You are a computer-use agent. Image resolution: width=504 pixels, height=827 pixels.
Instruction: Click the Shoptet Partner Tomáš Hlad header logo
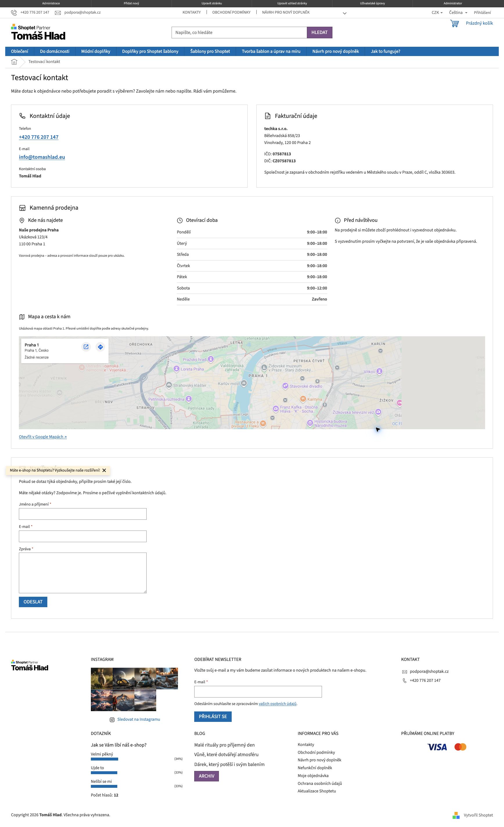tap(38, 32)
